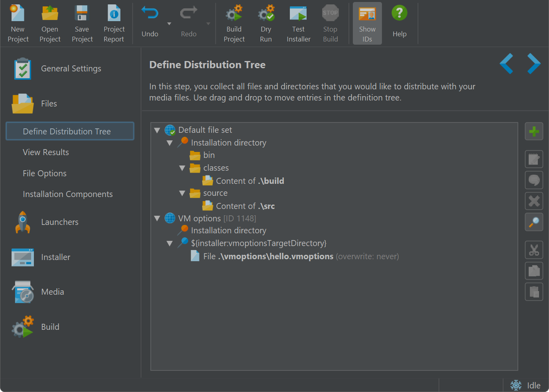Click the Idle status text
Image resolution: width=549 pixels, height=392 pixels.
(x=534, y=386)
